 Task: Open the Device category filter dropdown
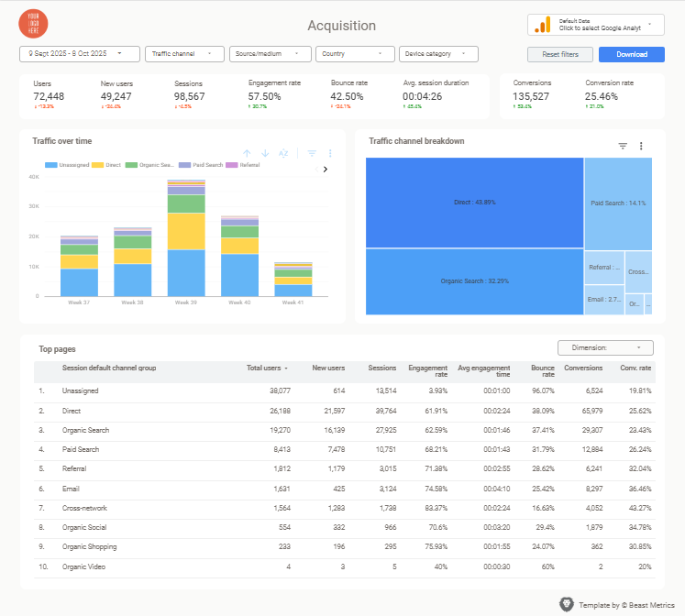tap(438, 54)
